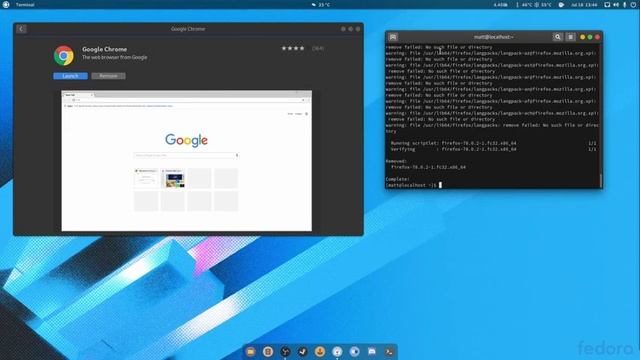Remove the Google Chrome application
Screen dimensions: 640x360
click(x=108, y=76)
